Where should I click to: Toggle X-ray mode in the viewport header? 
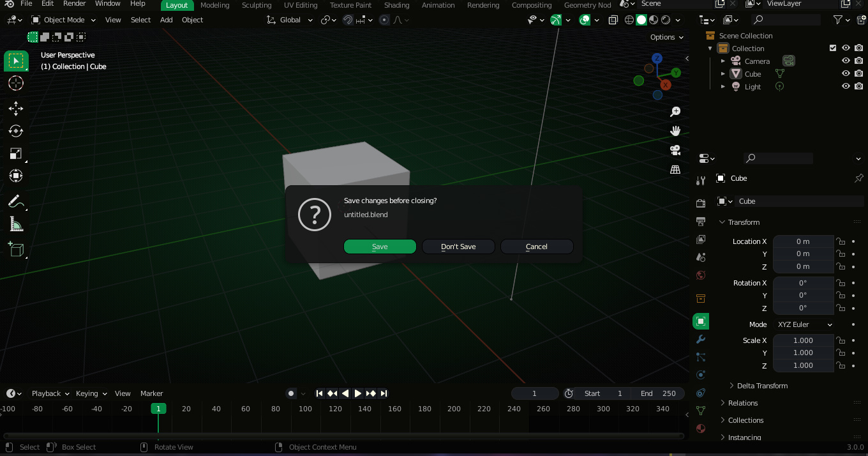(x=612, y=20)
